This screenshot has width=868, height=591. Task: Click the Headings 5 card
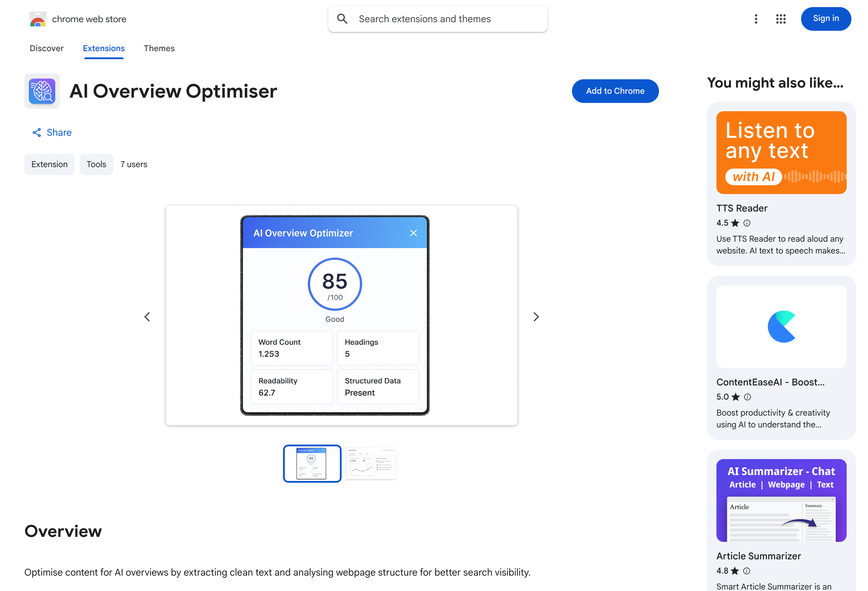coord(378,348)
